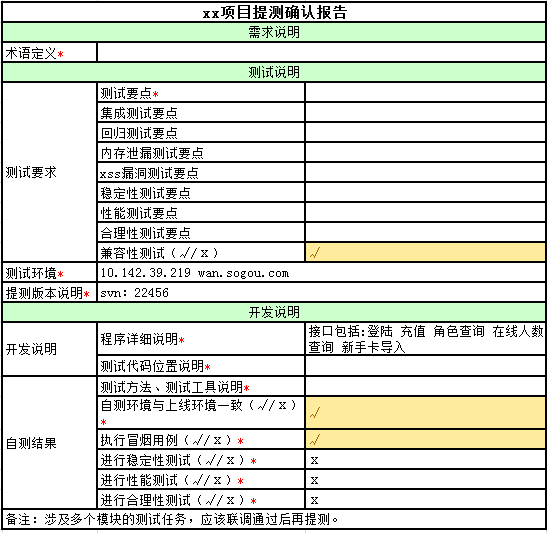Select the 进行稳定性测试 cell
Viewport: 547px width, 533px height.
[201, 459]
